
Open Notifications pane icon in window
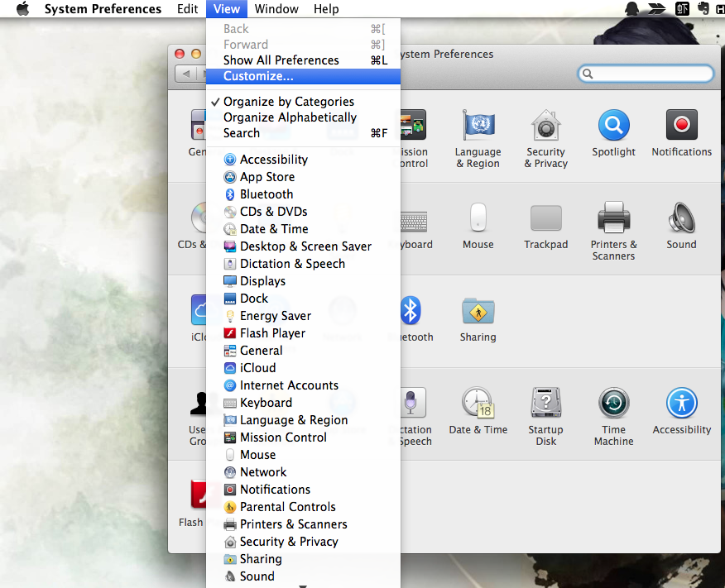pos(681,125)
